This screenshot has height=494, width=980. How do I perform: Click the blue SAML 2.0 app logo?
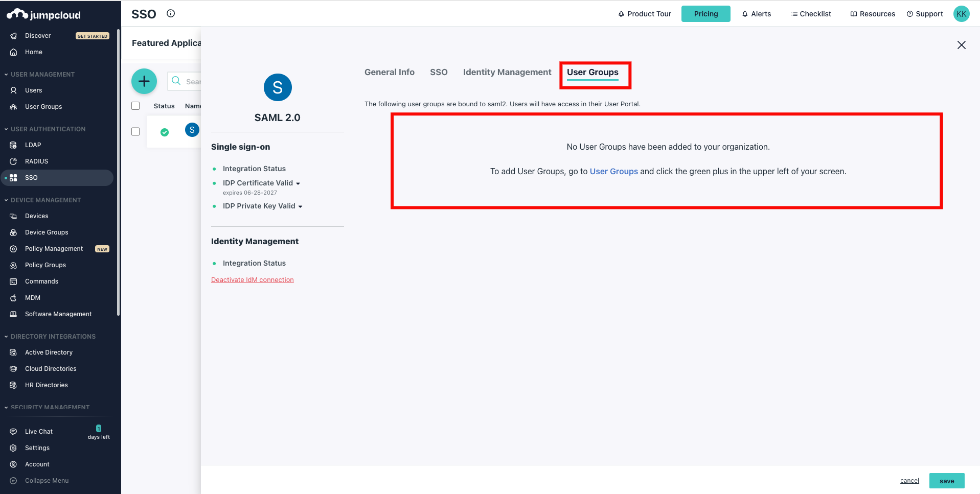point(278,87)
